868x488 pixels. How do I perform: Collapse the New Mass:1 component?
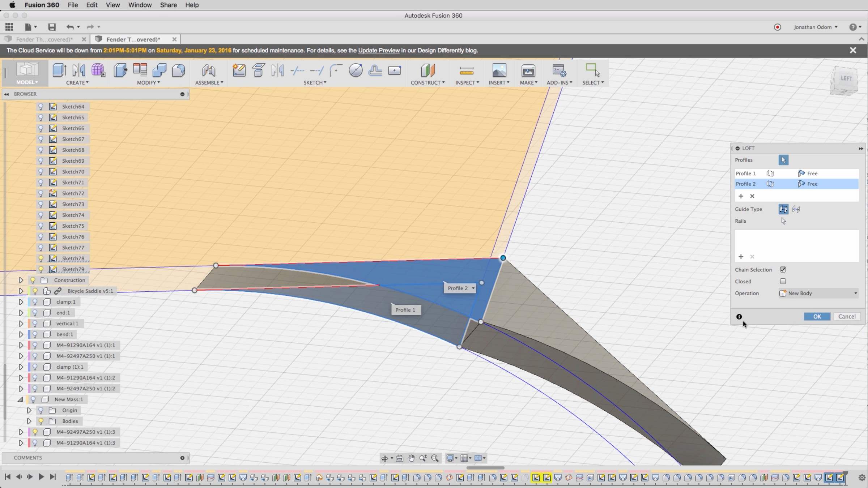pos(21,399)
